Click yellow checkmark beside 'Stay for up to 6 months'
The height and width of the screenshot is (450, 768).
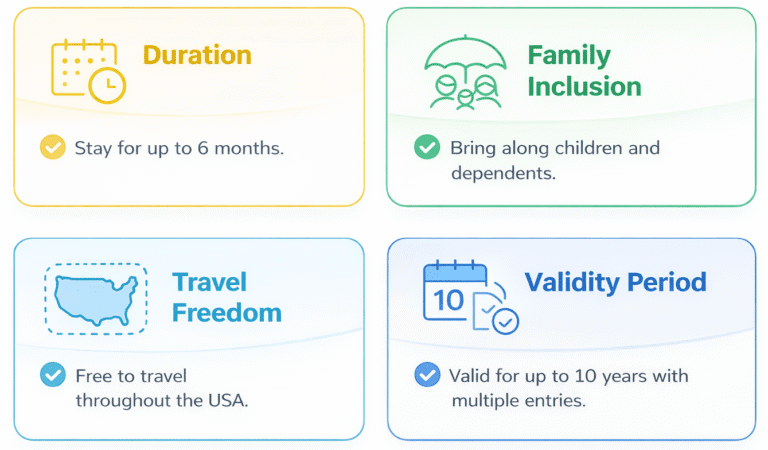coord(52,148)
